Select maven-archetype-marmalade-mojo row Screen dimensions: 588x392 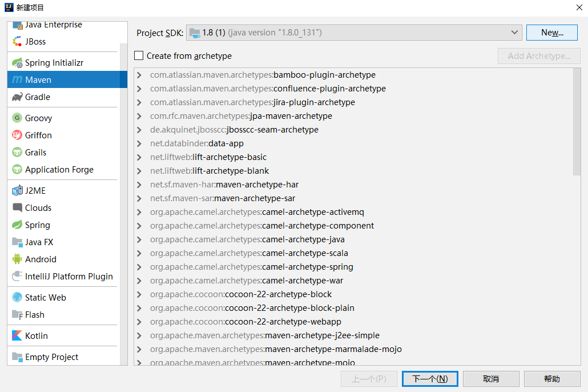pyautogui.click(x=353, y=349)
